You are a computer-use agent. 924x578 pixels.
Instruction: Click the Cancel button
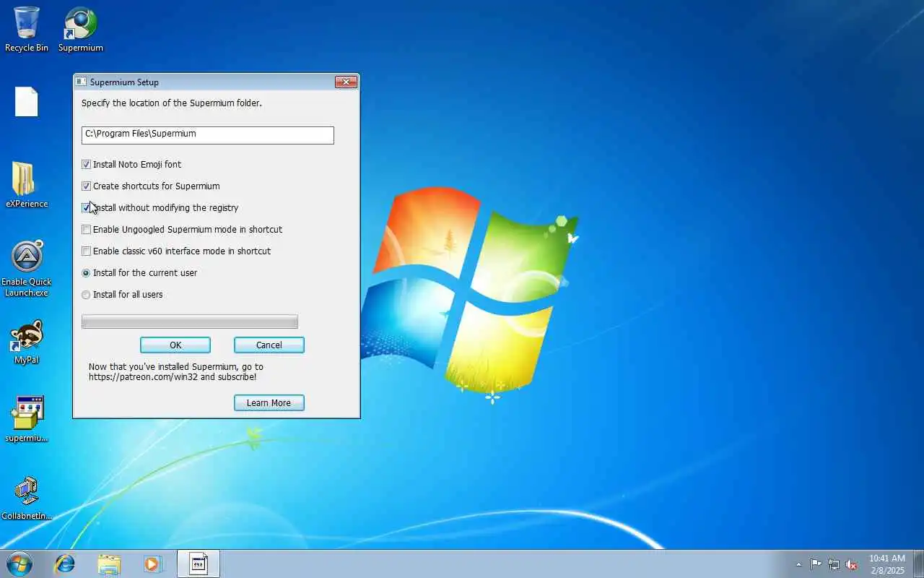point(269,345)
